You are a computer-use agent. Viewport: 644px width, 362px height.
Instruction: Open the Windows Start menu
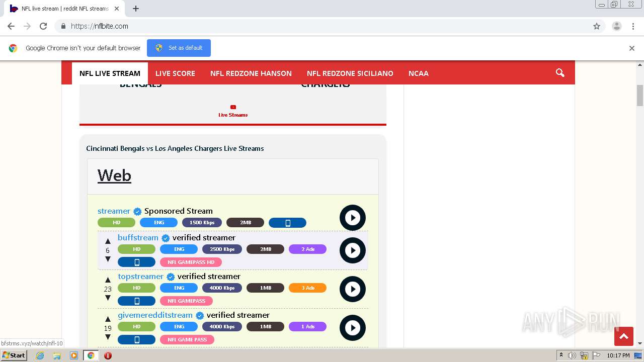[14, 355]
